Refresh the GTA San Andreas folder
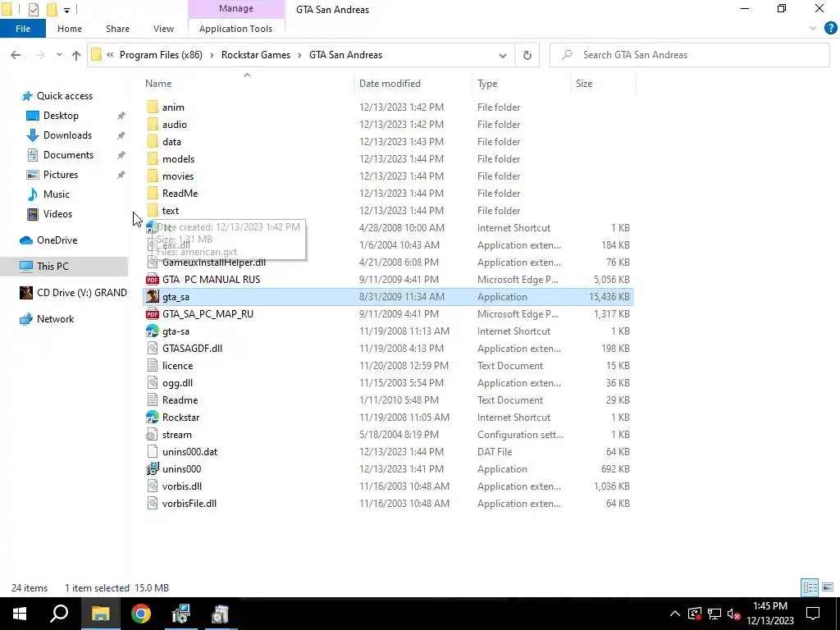This screenshot has height=630, width=840. (527, 55)
